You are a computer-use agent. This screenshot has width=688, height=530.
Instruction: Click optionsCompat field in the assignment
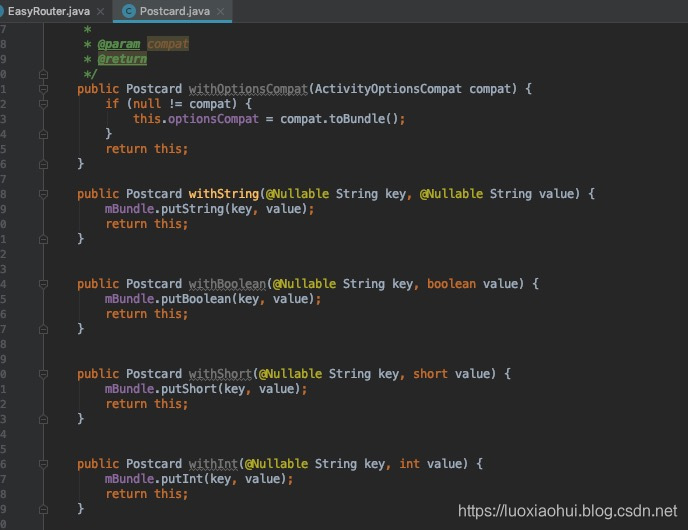point(213,119)
